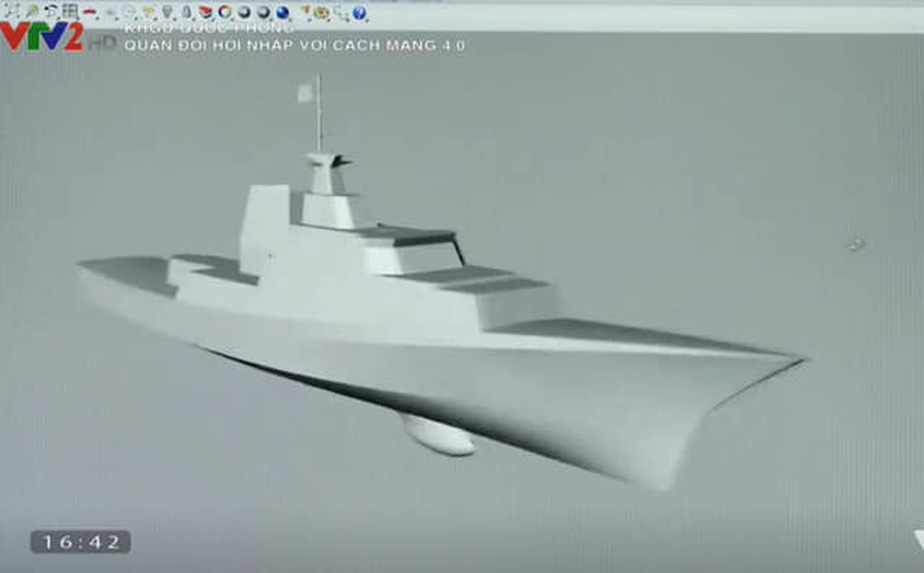Toggle wireframe display mode
Image resolution: width=924 pixels, height=573 pixels.
click(x=205, y=12)
